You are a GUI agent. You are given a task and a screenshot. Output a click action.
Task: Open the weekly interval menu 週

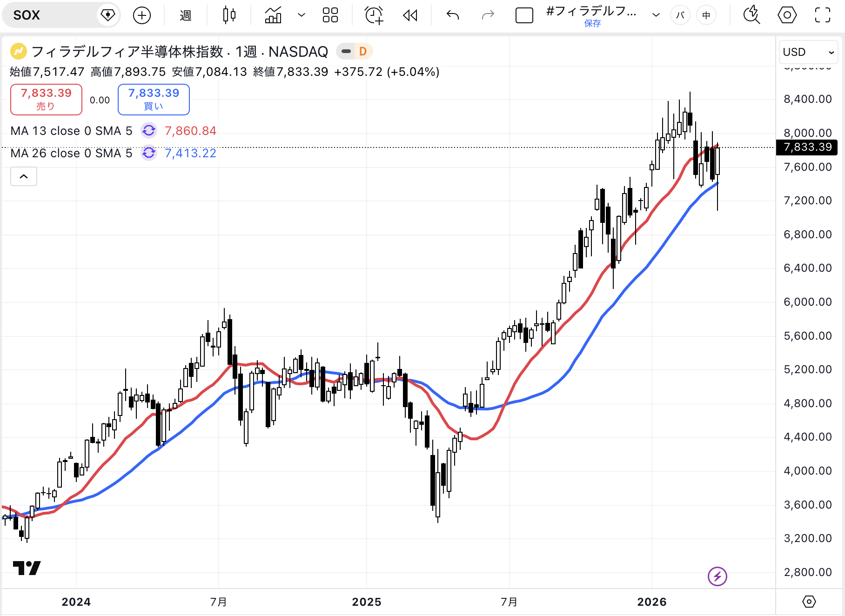186,15
